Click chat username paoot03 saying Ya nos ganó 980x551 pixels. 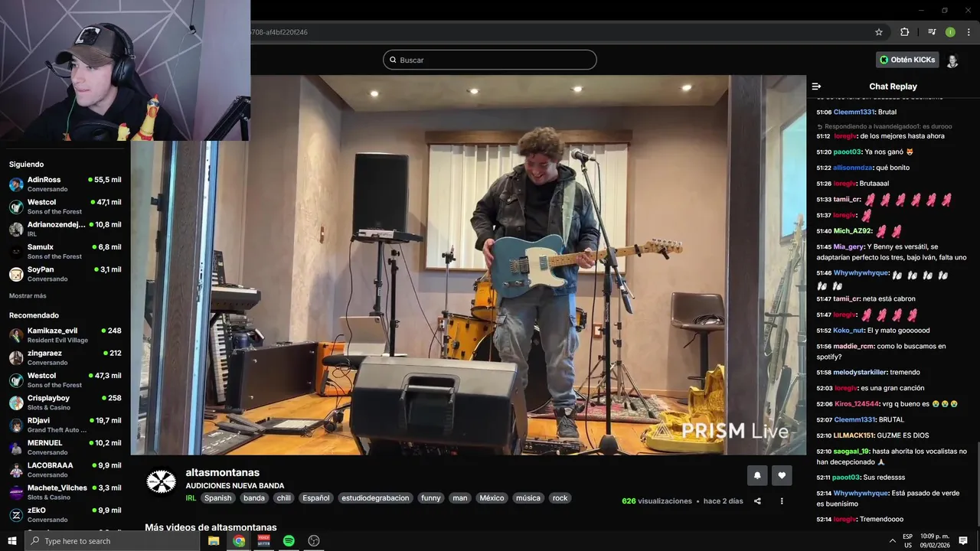846,152
